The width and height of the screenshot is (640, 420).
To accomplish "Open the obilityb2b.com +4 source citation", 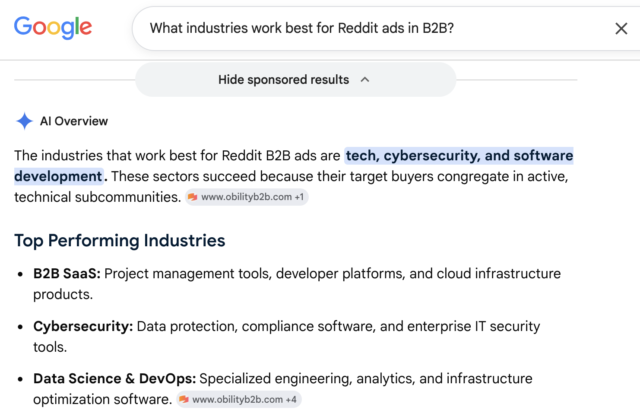I will [x=239, y=399].
